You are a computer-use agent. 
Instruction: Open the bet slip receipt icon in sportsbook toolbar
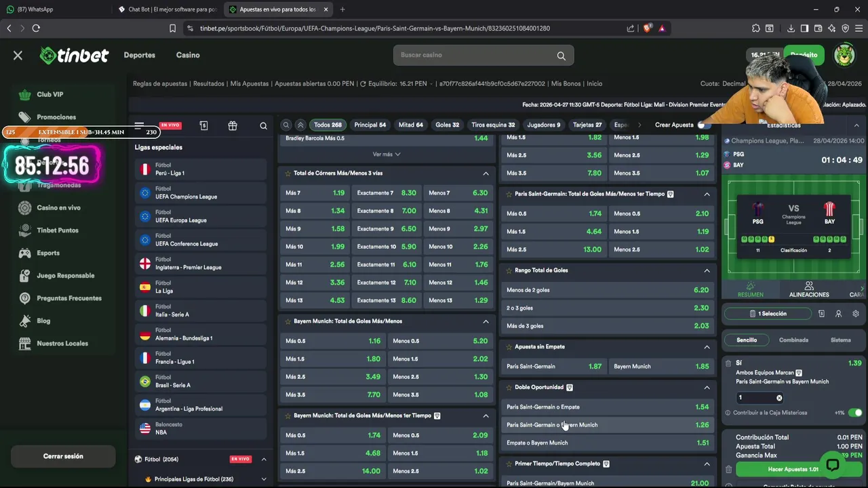(203, 125)
